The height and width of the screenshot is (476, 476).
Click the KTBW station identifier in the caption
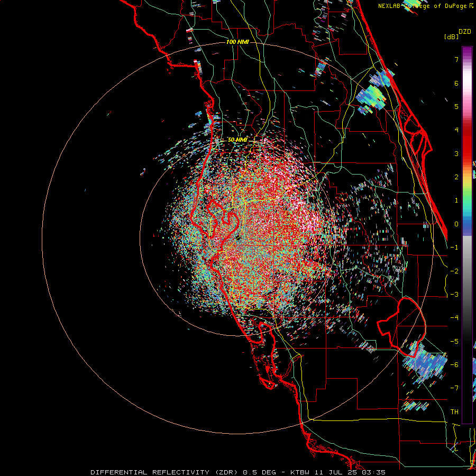pos(300,472)
